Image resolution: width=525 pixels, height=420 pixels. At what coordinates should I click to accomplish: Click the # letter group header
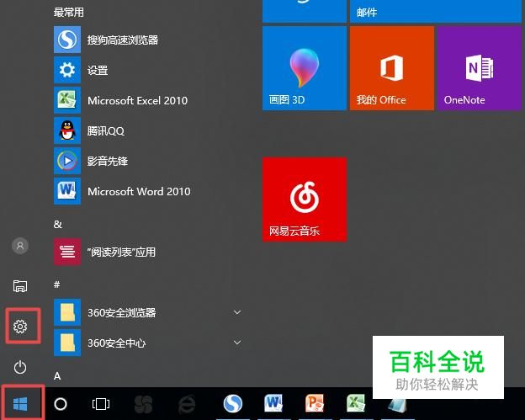(x=57, y=284)
